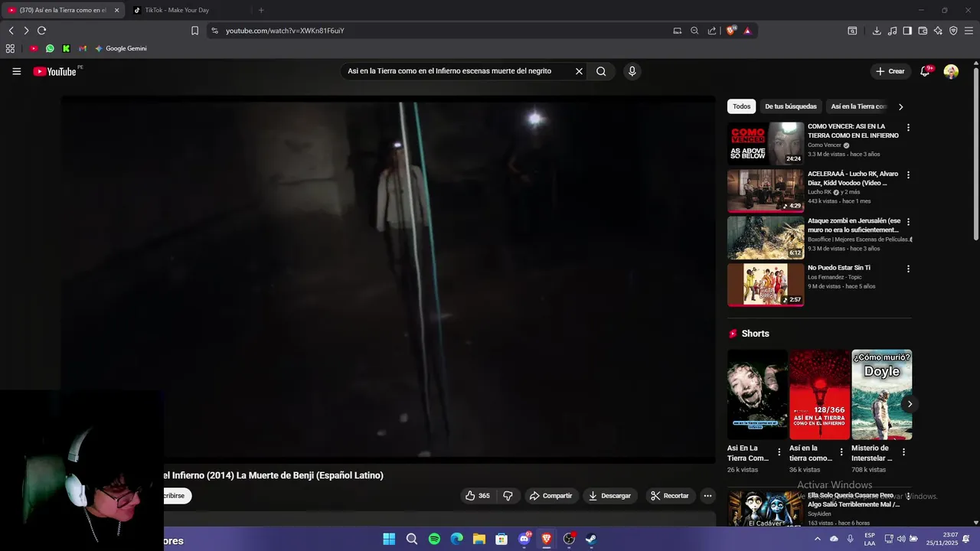Select the Todos filter chip
This screenshot has height=551, width=980.
[x=741, y=106]
